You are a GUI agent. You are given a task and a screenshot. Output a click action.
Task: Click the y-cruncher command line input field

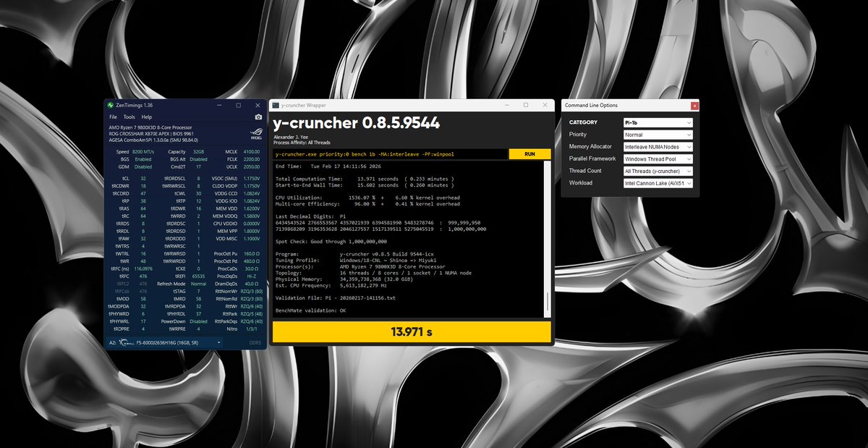(391, 154)
